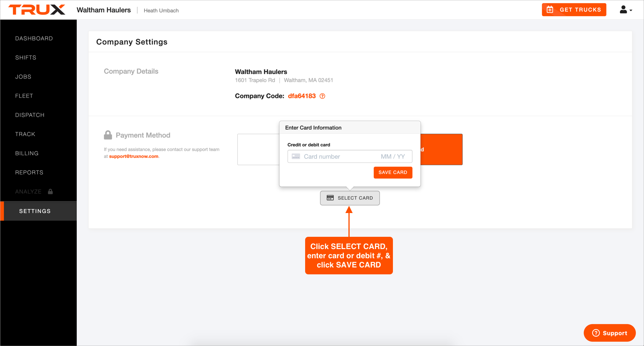Viewport: 644px width, 346px height.
Task: Click the MM / YY expiry field
Action: (393, 156)
